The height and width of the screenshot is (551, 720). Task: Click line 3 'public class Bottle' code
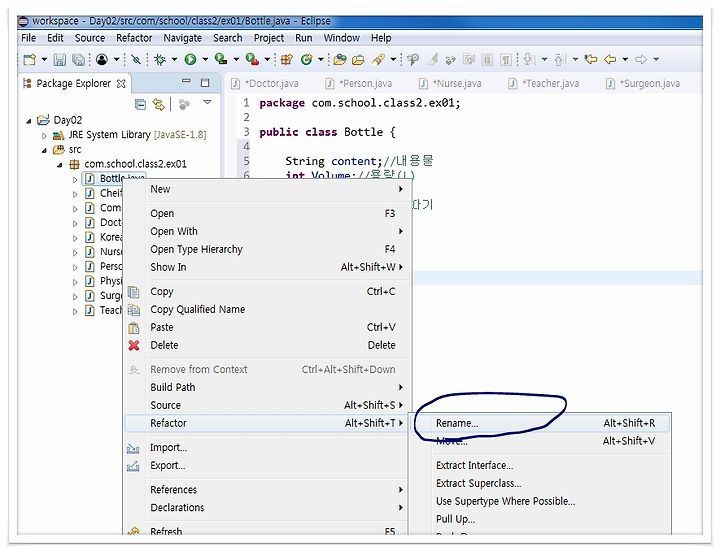click(x=327, y=132)
